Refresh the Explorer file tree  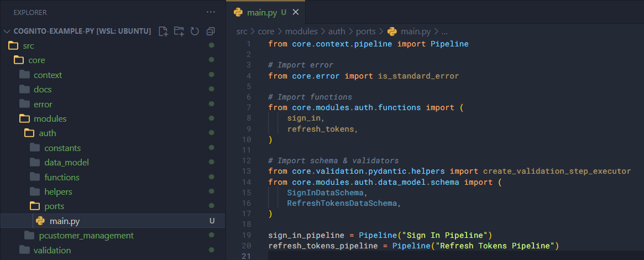pyautogui.click(x=195, y=32)
